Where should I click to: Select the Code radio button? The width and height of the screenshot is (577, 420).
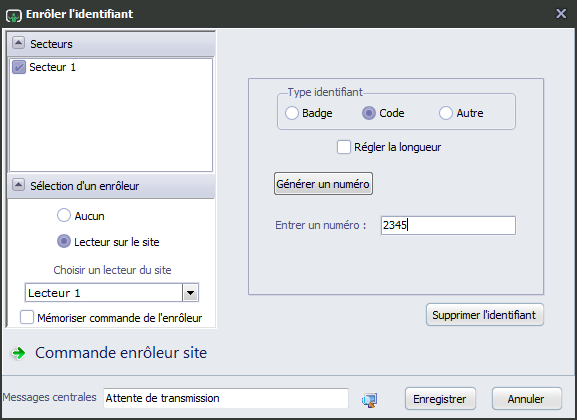pos(369,113)
